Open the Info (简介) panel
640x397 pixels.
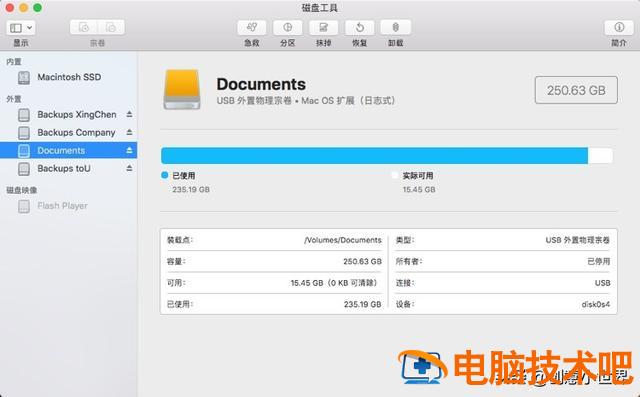(619, 27)
